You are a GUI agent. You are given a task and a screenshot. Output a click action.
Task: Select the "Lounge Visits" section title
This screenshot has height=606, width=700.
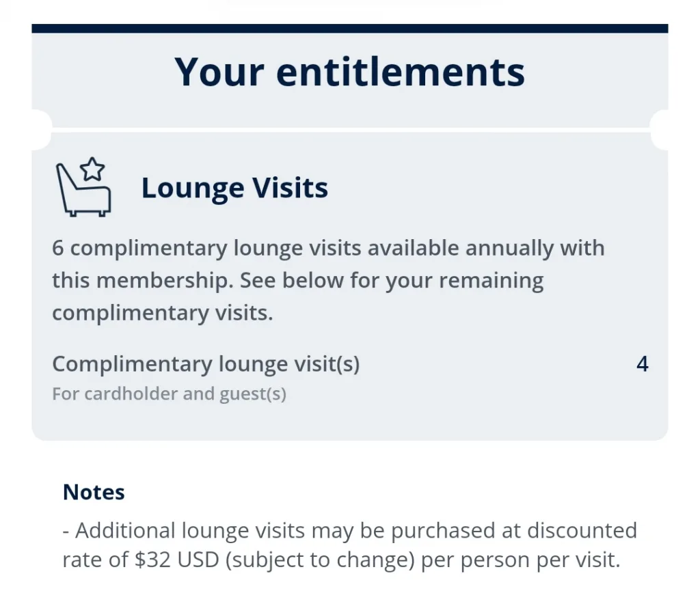pyautogui.click(x=234, y=188)
